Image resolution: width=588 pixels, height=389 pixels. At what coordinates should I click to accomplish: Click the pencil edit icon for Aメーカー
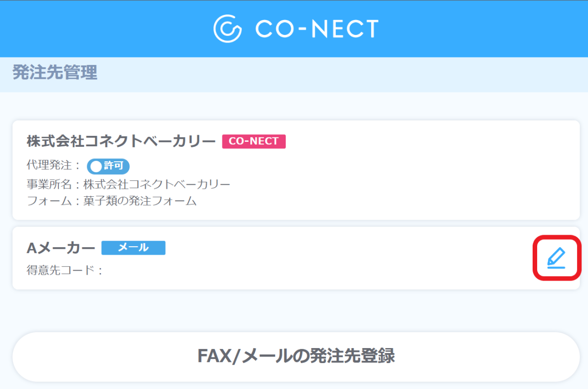pos(556,258)
